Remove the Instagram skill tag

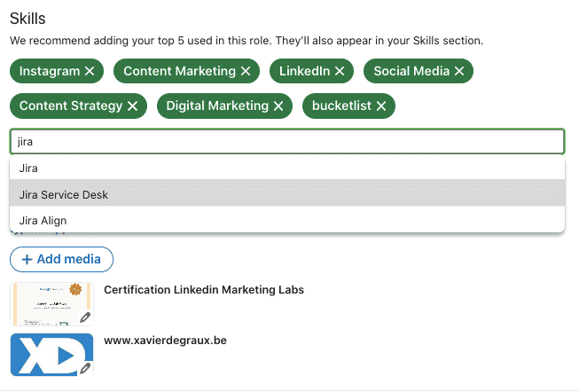coord(90,71)
